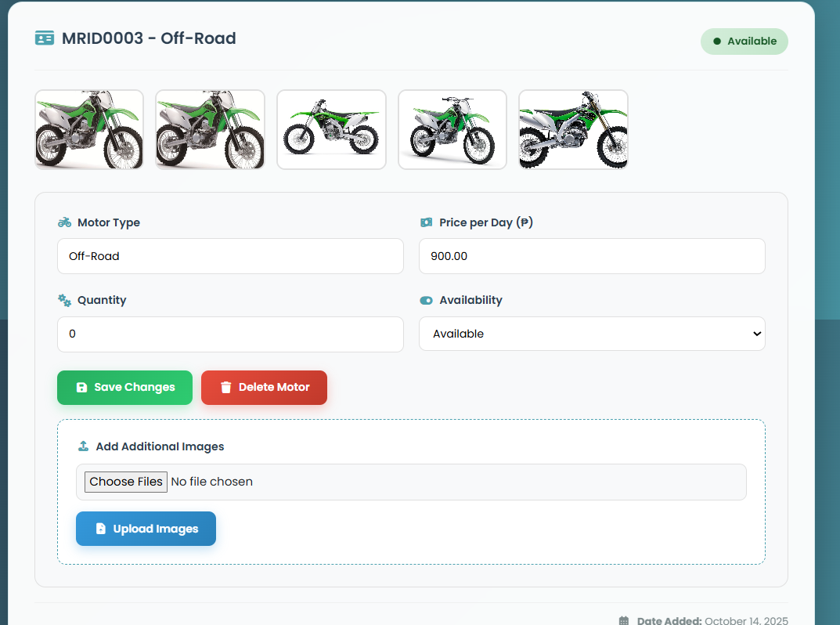Click the Save Changes button

pyautogui.click(x=124, y=387)
